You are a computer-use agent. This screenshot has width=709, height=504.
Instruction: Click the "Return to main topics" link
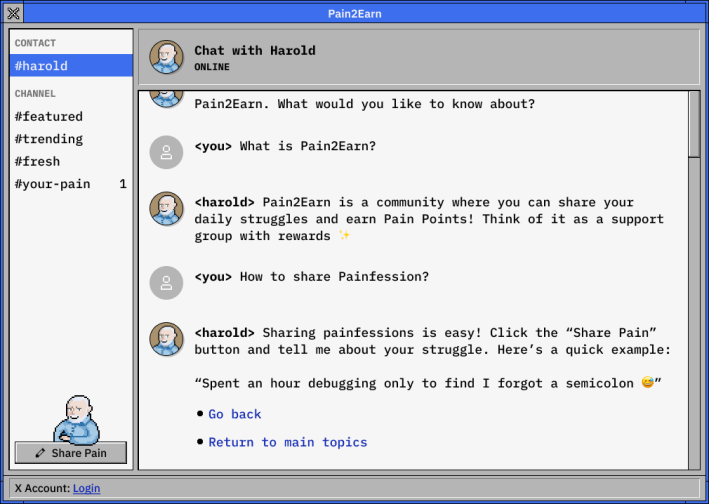pyautogui.click(x=287, y=442)
